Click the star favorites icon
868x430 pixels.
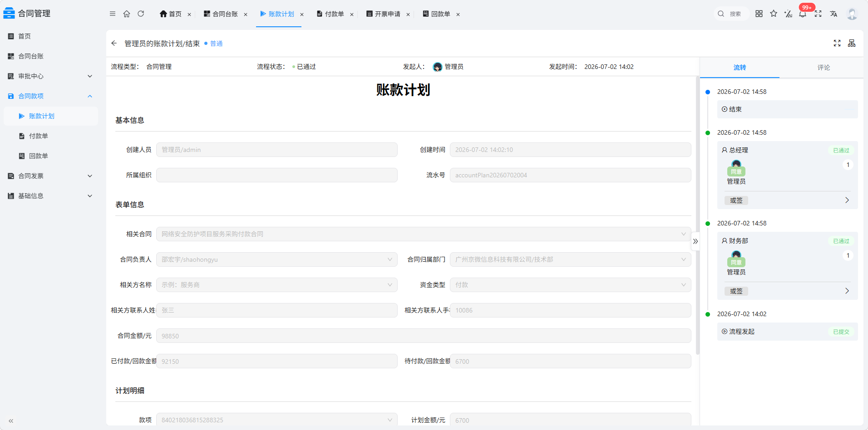(774, 14)
